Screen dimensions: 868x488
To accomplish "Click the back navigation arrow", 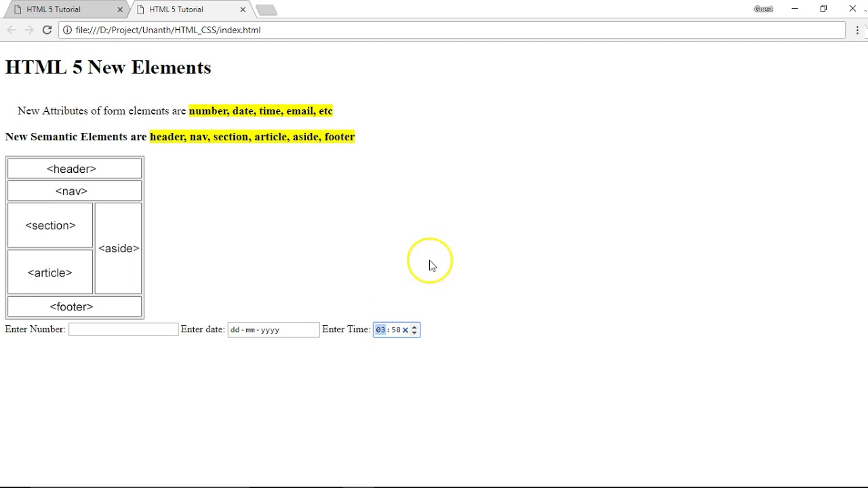I will [11, 30].
